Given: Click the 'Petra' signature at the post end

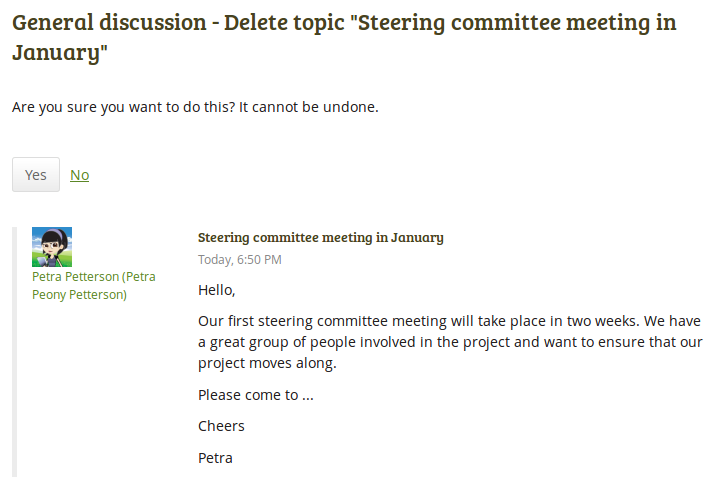Looking at the screenshot, I should 215,458.
